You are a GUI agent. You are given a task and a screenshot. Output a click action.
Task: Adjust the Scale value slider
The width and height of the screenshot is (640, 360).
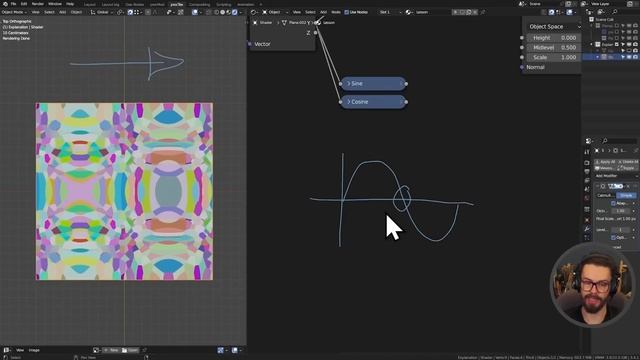click(x=554, y=58)
